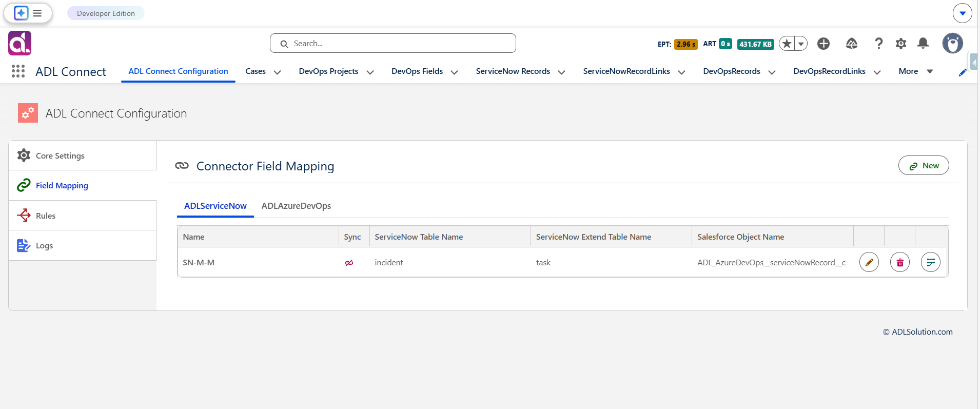The image size is (980, 409).
Task: Open the App Launcher grid
Action: [x=18, y=71]
